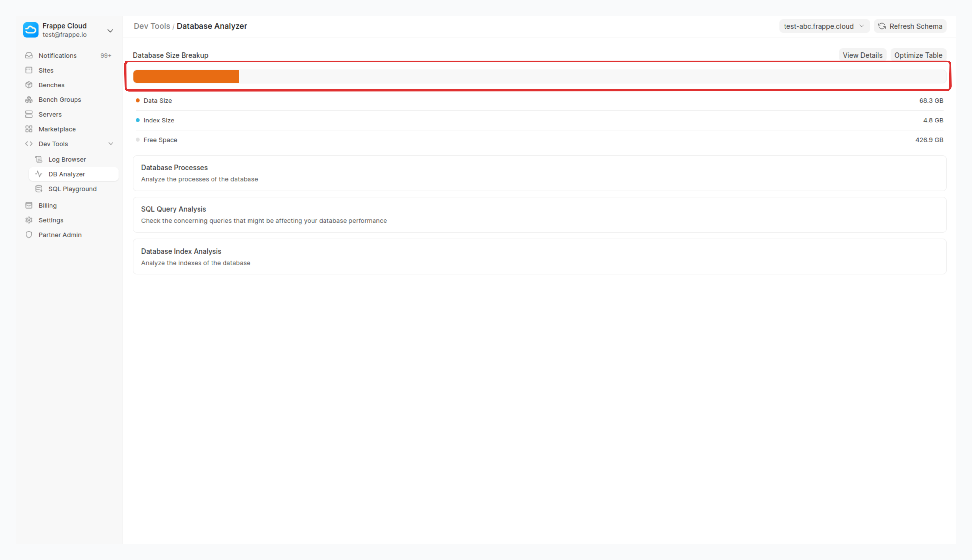Open Notifications in the sidebar
The image size is (972, 560).
click(x=68, y=55)
